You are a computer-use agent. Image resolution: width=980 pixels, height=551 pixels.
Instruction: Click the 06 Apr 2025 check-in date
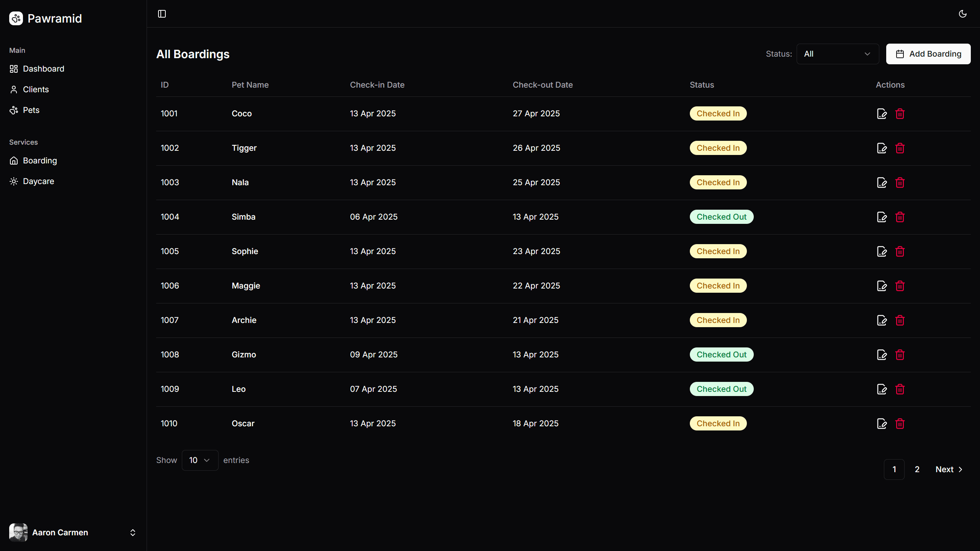374,217
